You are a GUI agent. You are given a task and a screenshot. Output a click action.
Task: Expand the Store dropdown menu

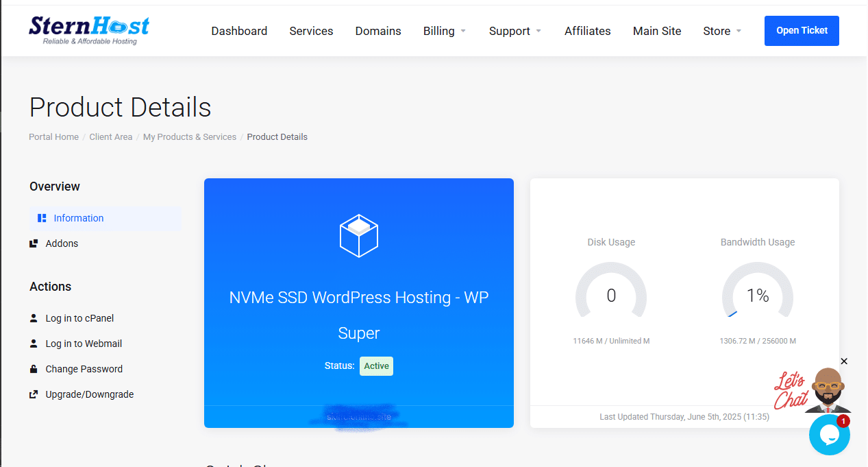[722, 31]
